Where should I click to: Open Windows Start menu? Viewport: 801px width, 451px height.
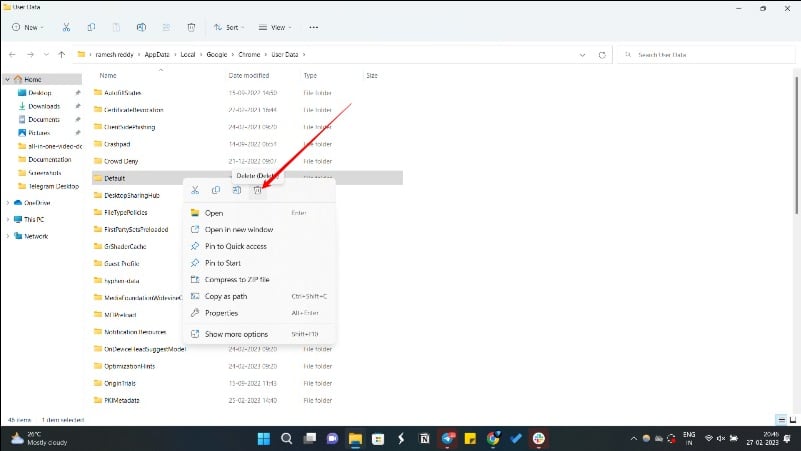point(264,439)
